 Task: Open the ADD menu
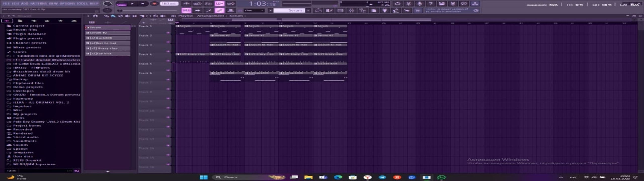[25, 4]
